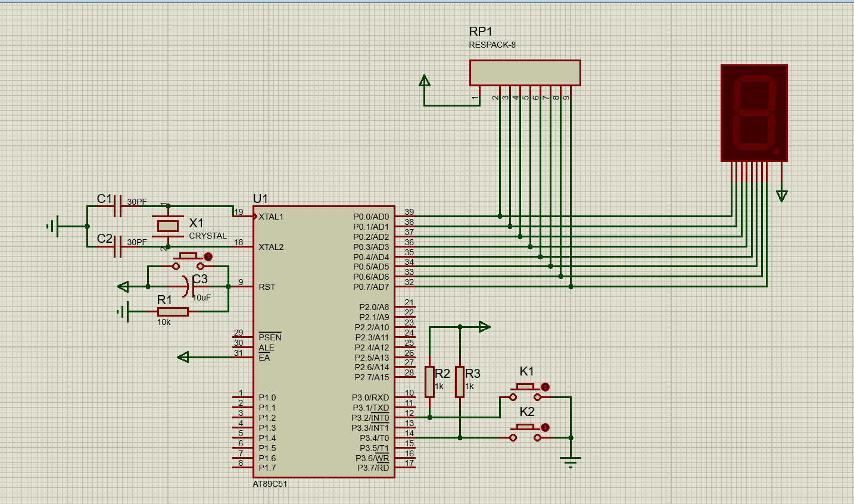Screen dimensions: 854x504
Task: Click the P1.7 pin label
Action: pyautogui.click(x=267, y=468)
